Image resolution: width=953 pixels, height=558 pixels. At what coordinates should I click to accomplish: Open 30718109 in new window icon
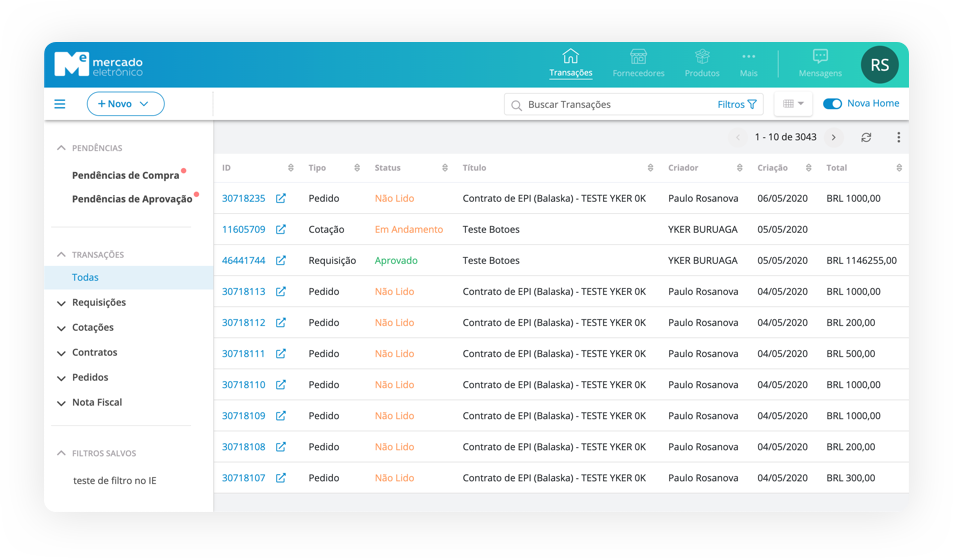[281, 415]
